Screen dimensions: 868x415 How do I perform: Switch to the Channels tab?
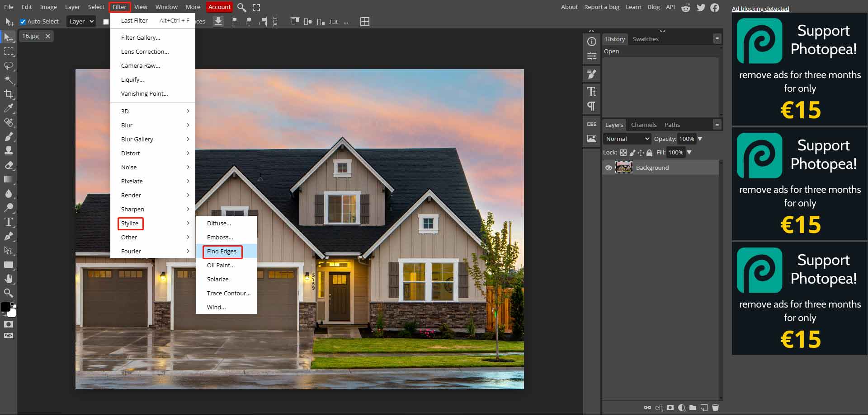[644, 125]
